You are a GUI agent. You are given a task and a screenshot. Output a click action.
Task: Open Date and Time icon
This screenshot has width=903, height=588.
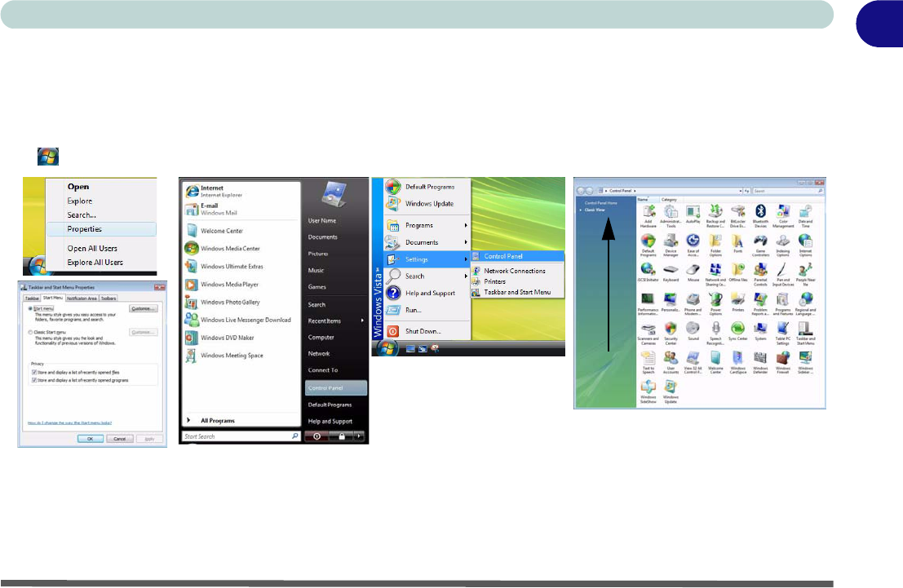tap(805, 216)
